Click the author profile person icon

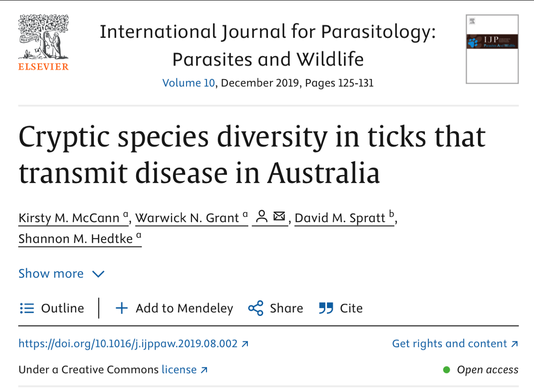tap(263, 217)
